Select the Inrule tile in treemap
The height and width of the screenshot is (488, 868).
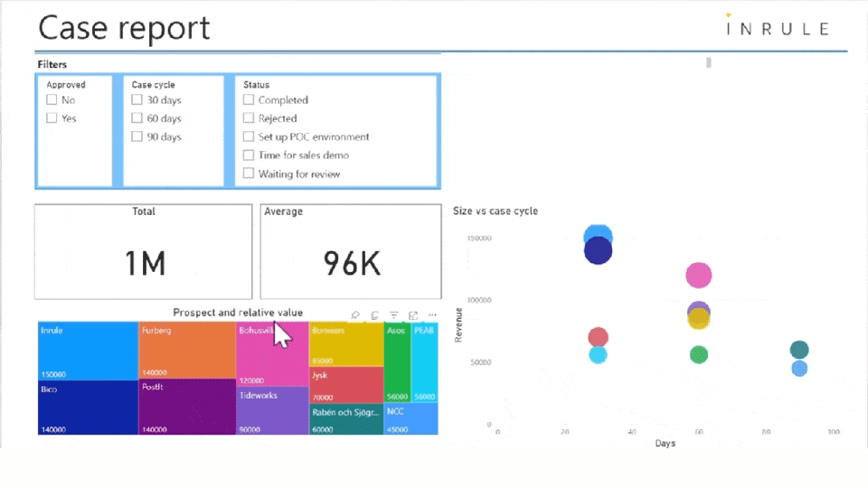(88, 351)
